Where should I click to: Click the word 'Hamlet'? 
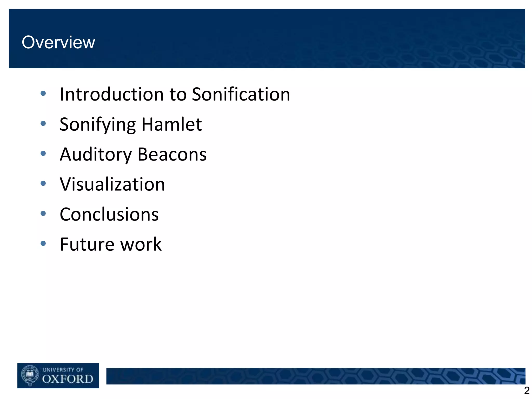[x=172, y=124]
